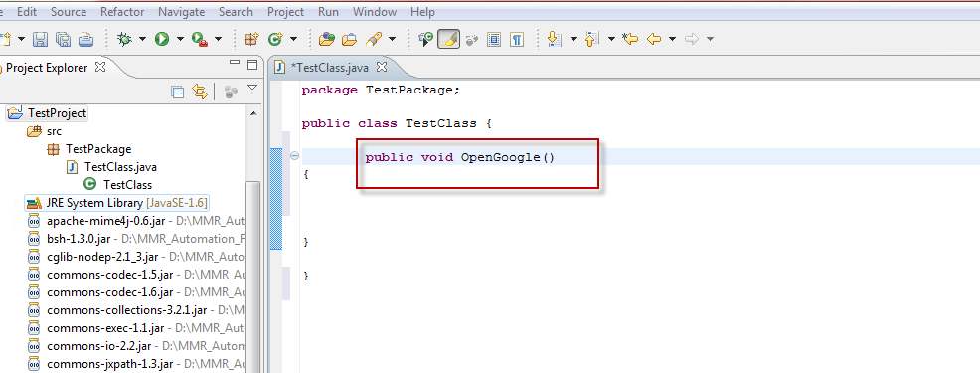980x373 pixels.
Task: Close the TestClass.java editor tab
Action: (382, 67)
